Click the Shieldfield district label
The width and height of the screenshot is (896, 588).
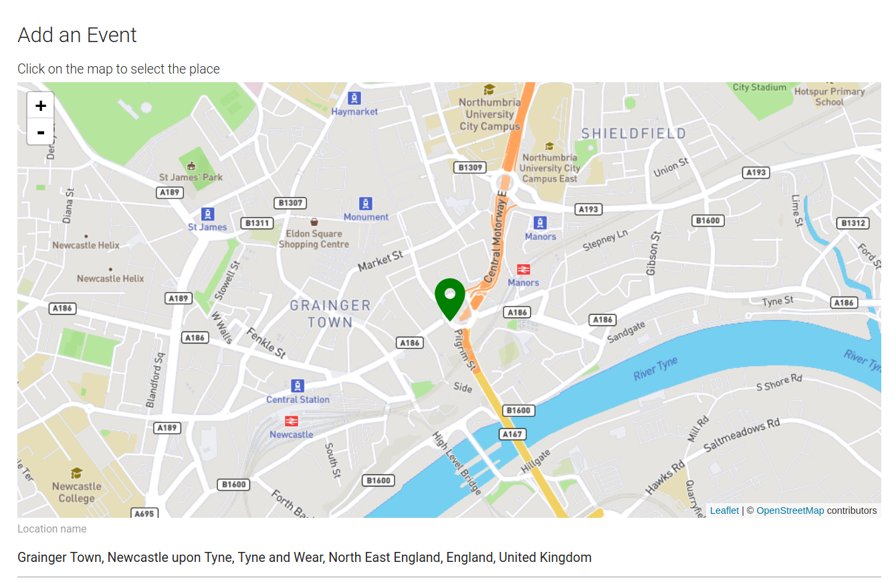click(633, 134)
